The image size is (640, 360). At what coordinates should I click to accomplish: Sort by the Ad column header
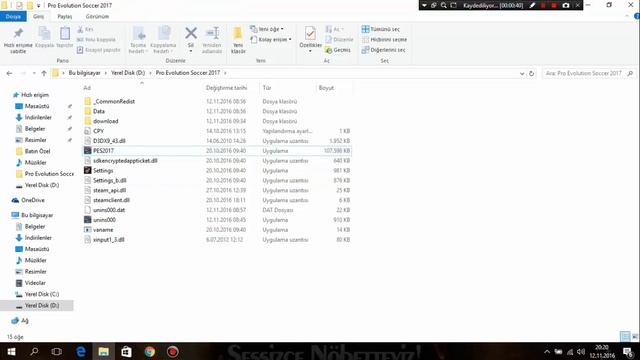(x=87, y=88)
